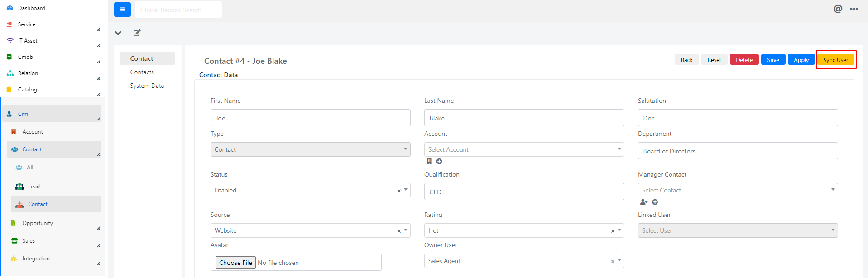Select the highlighted Contact leaf item
Image resolution: width=868 pixels, height=278 pixels.
[56, 204]
